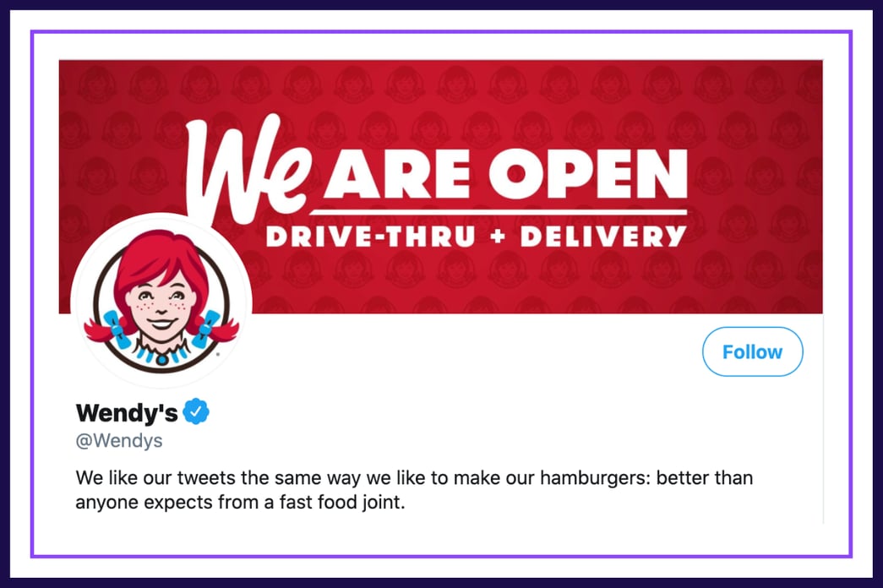
Task: Click the "DRIVE-THRU" text in the banner
Action: pos(371,236)
